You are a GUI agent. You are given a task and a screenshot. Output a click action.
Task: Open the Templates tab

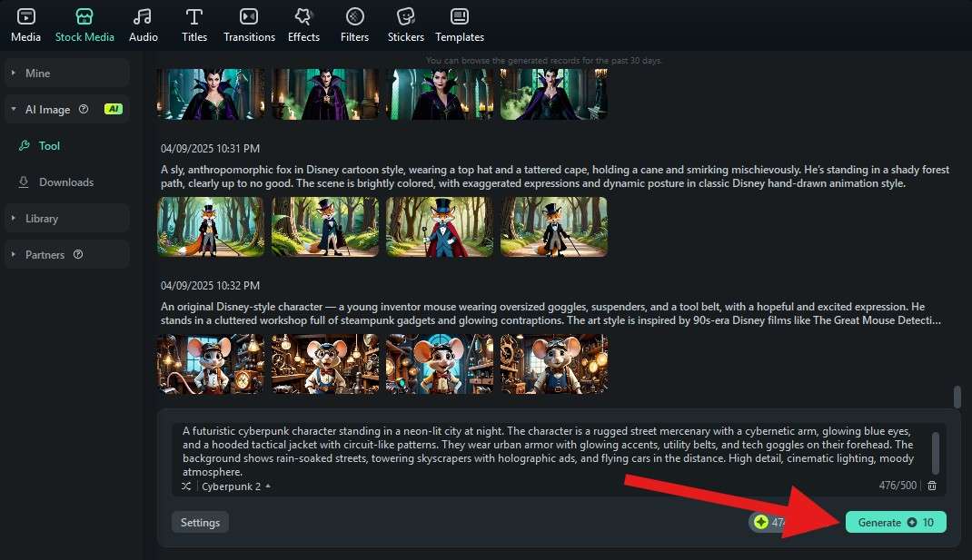[460, 25]
